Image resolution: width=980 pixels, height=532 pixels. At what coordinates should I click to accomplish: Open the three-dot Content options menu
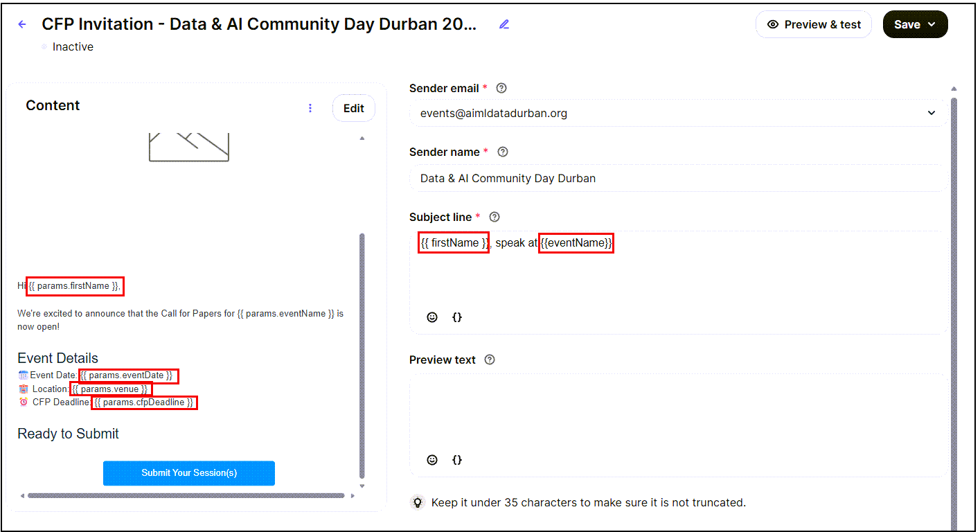(x=310, y=108)
